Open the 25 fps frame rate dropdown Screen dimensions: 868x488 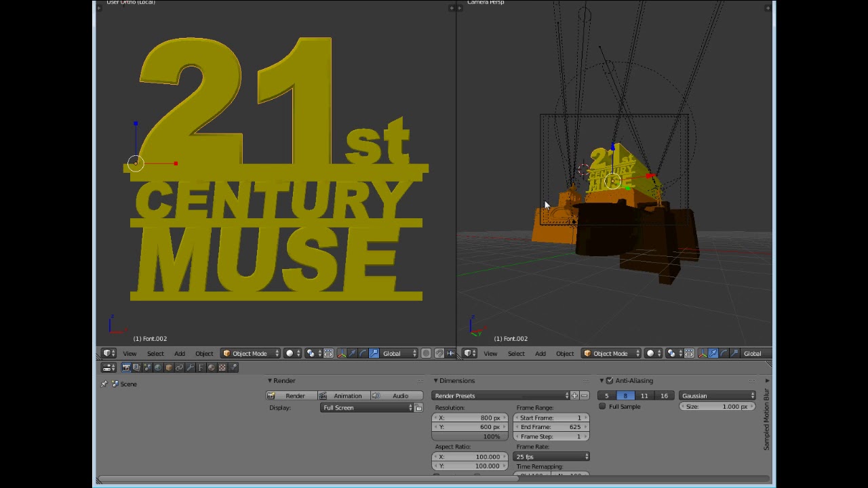(552, 457)
